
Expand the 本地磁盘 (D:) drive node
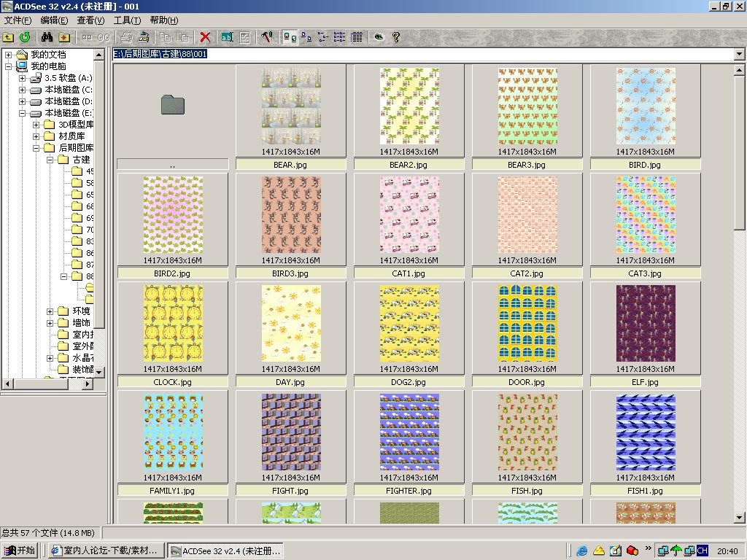(22, 101)
